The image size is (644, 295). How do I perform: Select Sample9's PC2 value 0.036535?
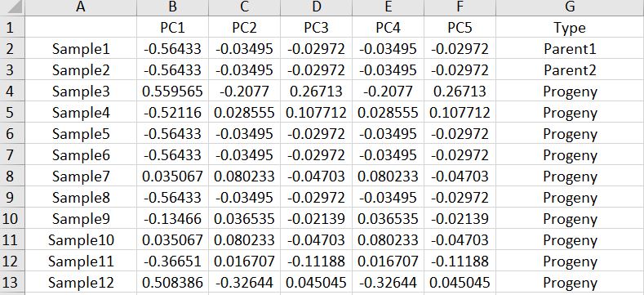click(244, 219)
